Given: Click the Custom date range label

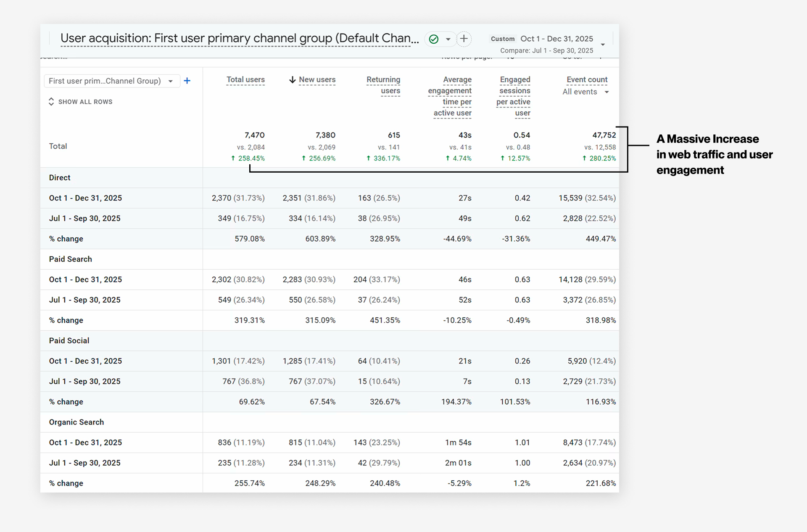Looking at the screenshot, I should 502,39.
